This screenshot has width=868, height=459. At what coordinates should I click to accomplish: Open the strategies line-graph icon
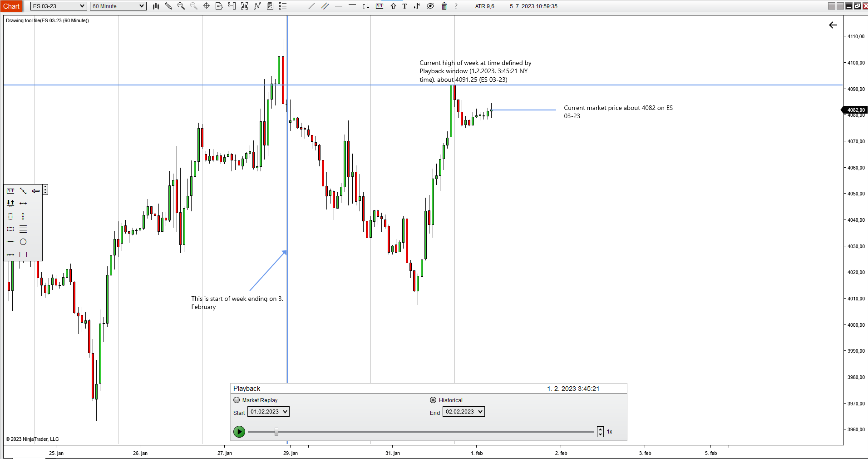click(257, 6)
